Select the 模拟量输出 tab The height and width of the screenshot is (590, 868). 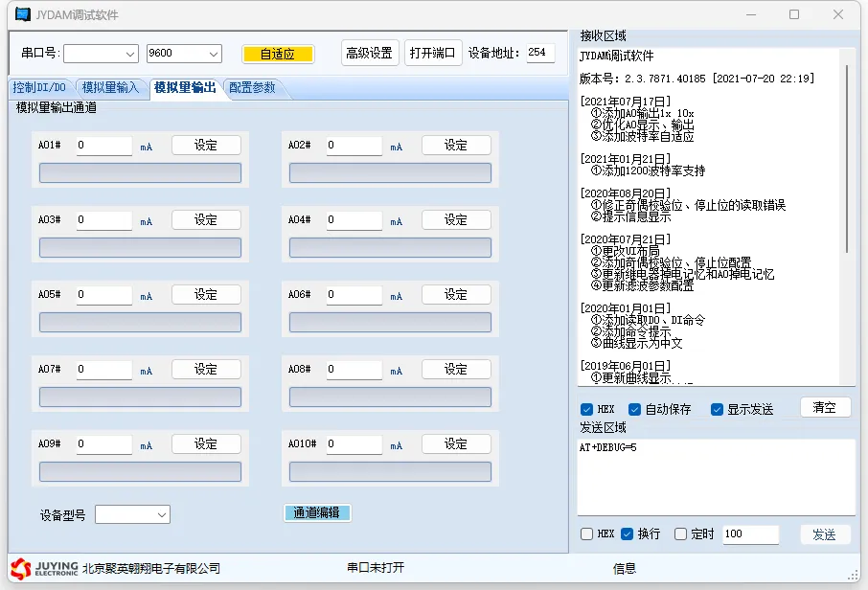(185, 87)
